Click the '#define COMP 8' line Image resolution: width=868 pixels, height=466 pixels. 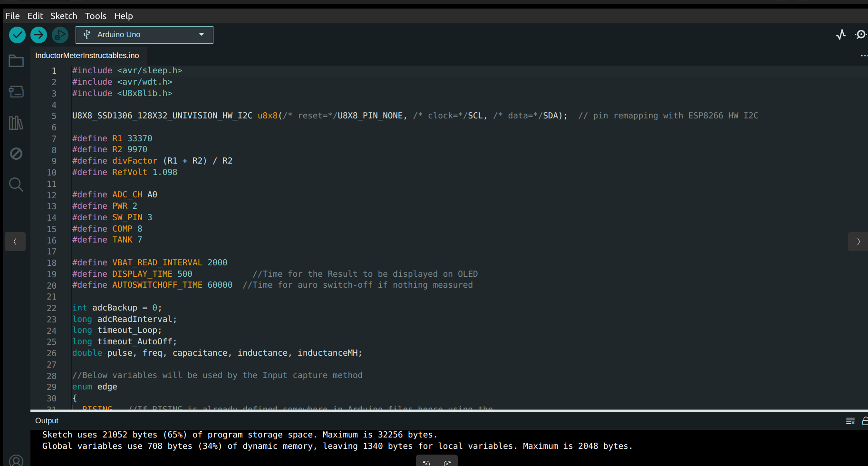(107, 229)
